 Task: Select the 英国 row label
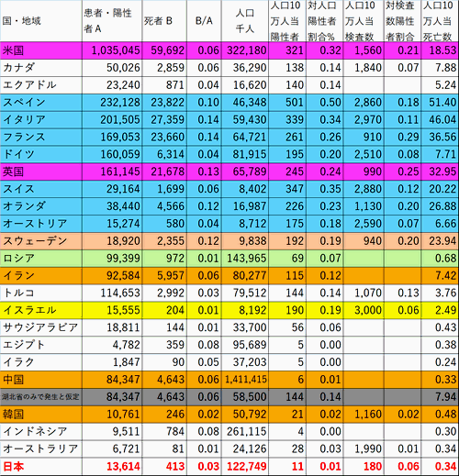[x=41, y=172]
